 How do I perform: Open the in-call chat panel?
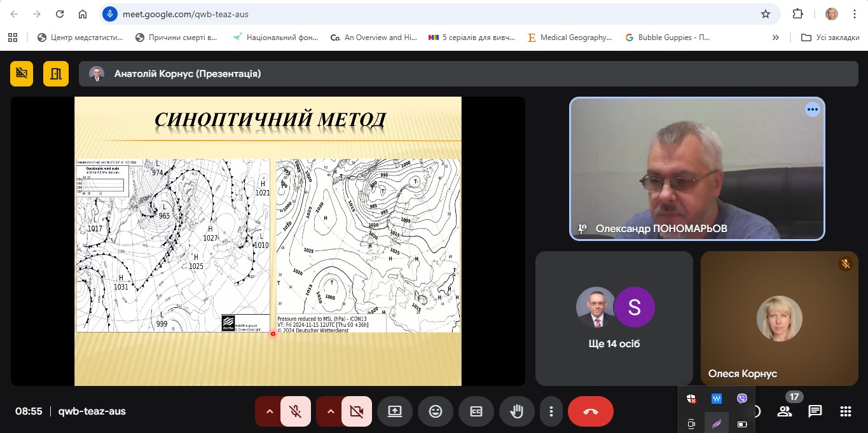[815, 411]
